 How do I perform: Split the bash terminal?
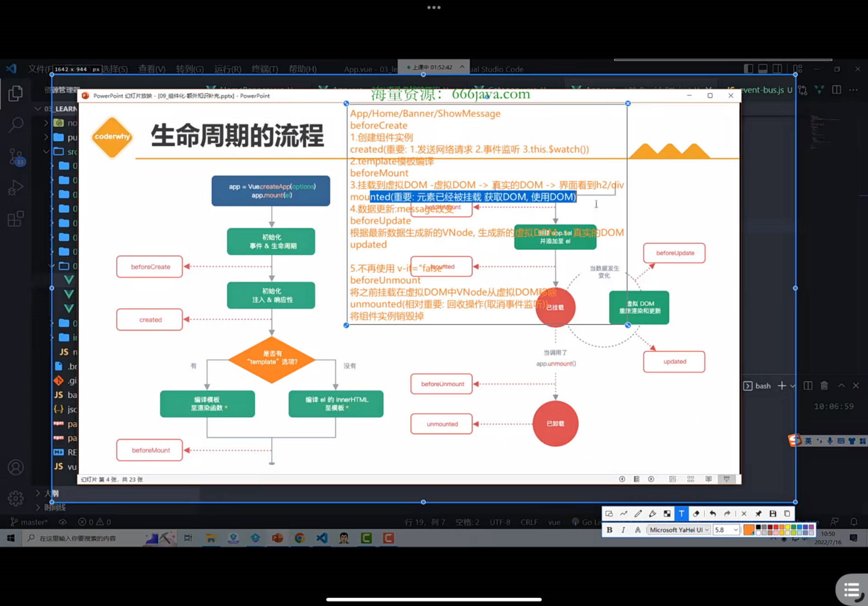point(808,386)
